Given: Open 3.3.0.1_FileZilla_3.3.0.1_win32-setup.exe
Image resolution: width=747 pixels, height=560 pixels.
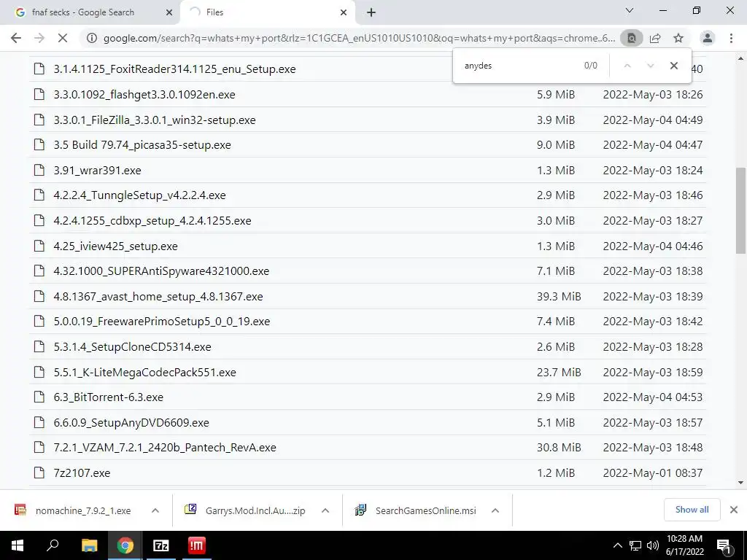Looking at the screenshot, I should (155, 120).
